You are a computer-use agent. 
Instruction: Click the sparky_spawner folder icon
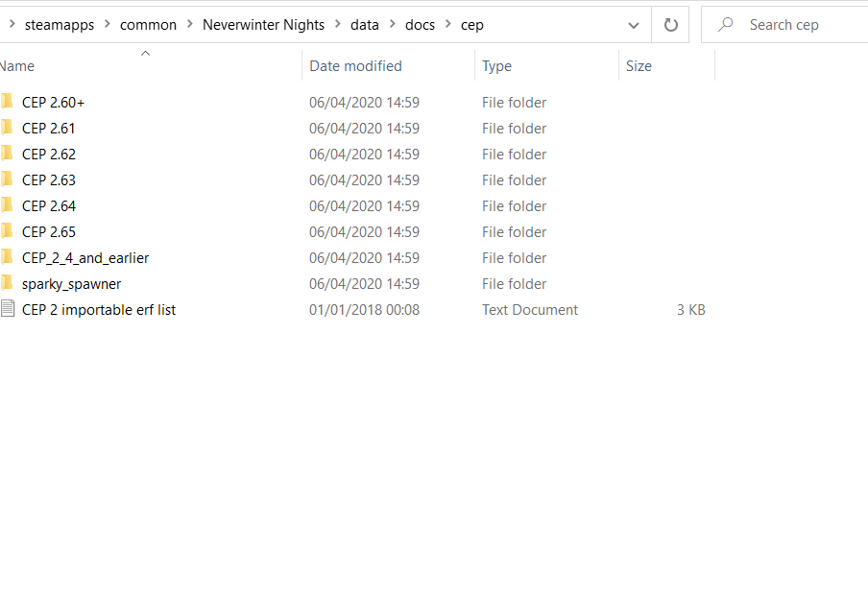(x=7, y=283)
